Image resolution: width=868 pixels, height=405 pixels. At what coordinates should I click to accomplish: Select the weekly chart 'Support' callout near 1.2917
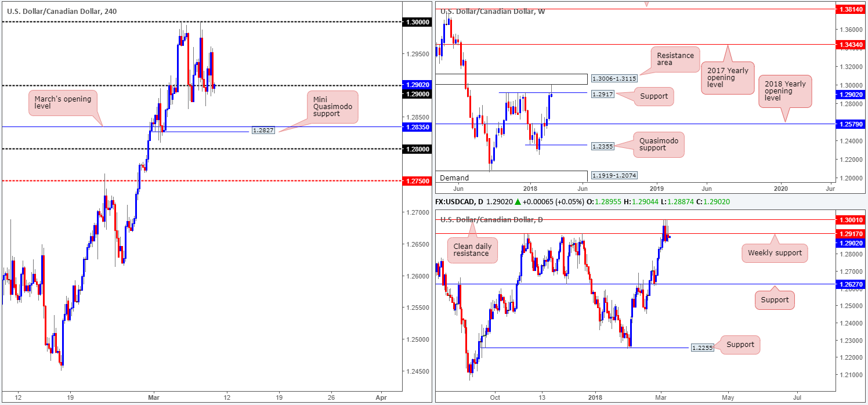pos(653,96)
